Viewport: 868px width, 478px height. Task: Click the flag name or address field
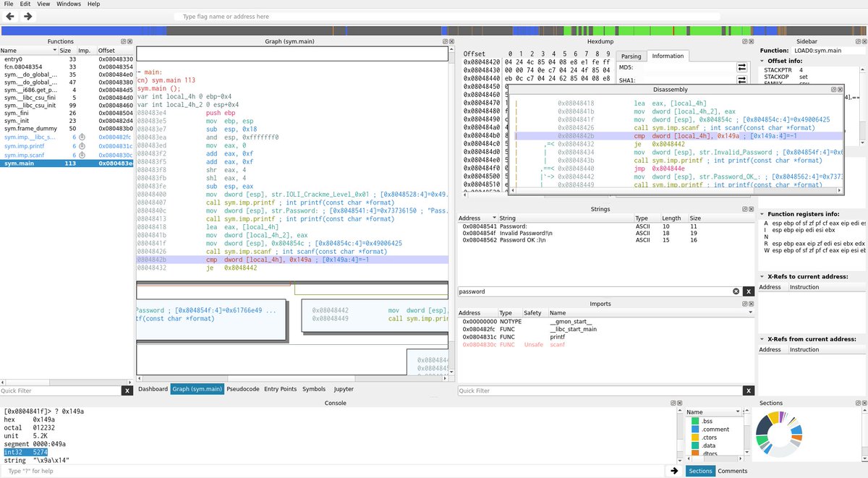click(446, 16)
